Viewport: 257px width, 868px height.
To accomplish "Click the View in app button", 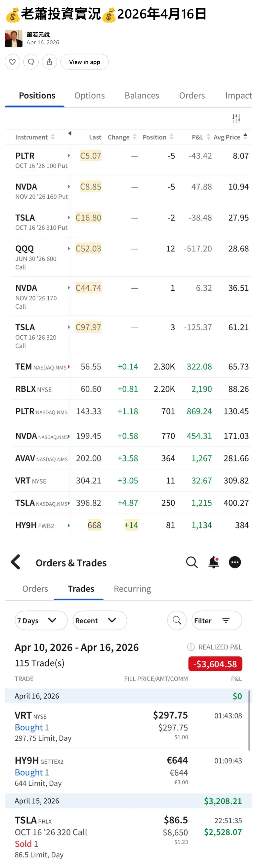I will (84, 62).
